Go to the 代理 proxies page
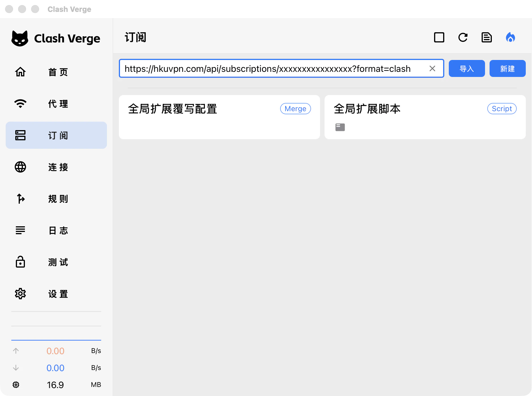Screen dimensions: 532x396 coord(56,104)
